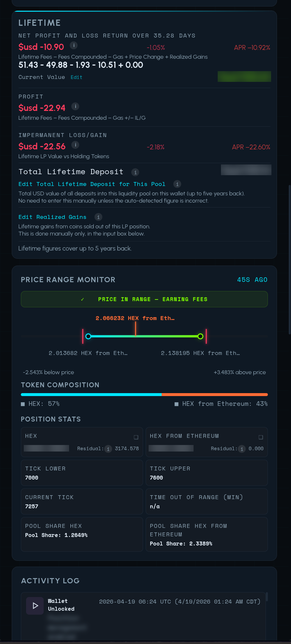Screen dimensions: 291x644
Task: Click copy icon in the HEX stats card
Action: coord(136,437)
